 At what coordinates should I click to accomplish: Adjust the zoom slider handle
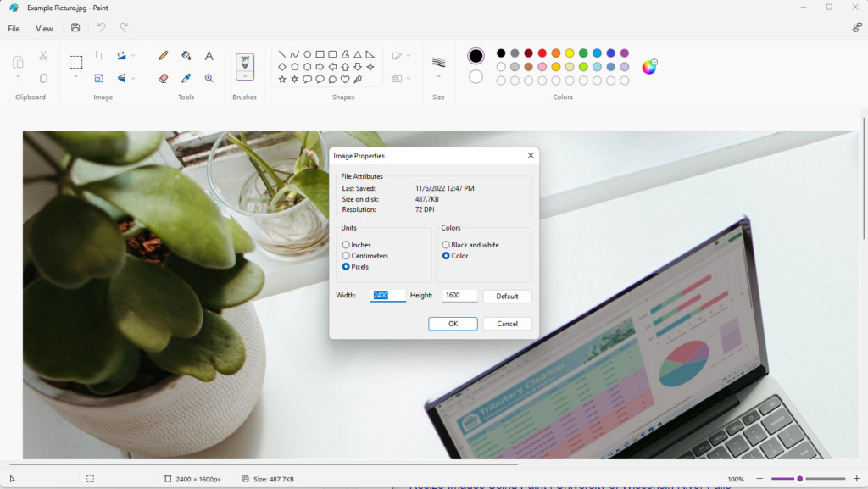(x=799, y=479)
